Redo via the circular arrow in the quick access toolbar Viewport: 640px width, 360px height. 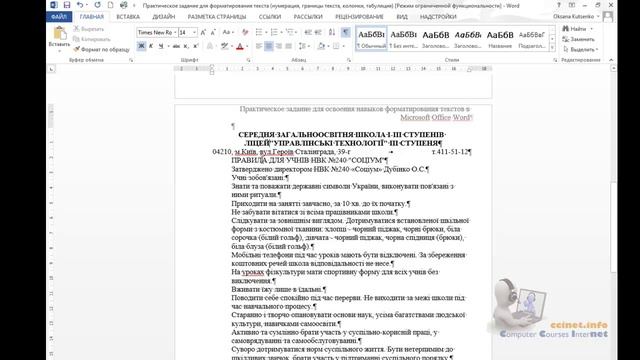(97, 5)
